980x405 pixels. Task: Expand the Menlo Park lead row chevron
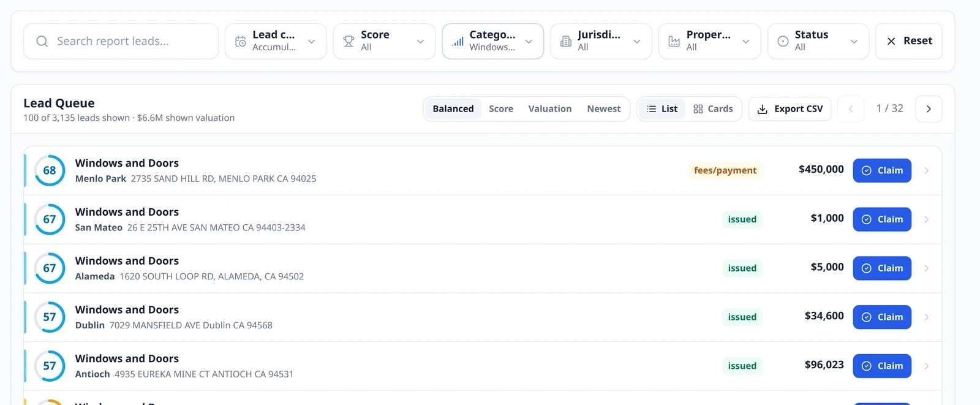[x=926, y=170]
